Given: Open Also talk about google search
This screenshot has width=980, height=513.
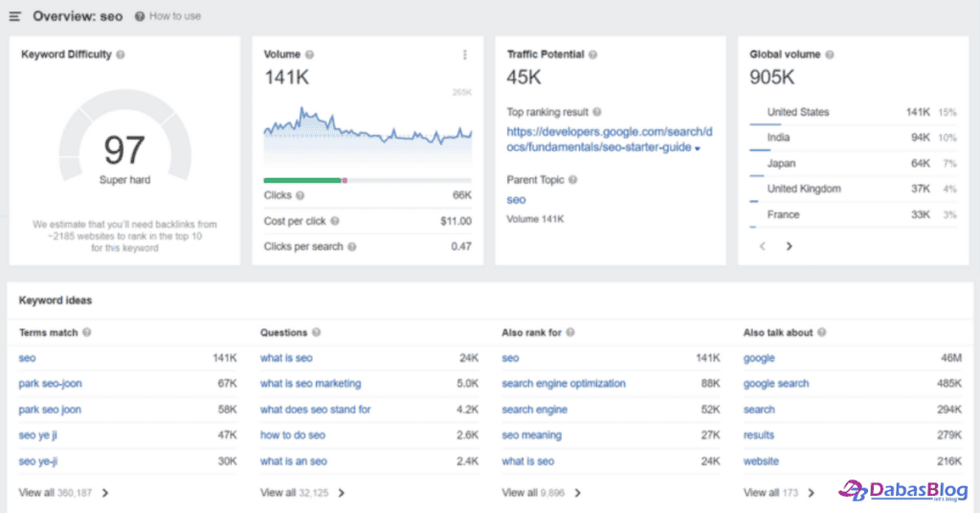Looking at the screenshot, I should [775, 384].
